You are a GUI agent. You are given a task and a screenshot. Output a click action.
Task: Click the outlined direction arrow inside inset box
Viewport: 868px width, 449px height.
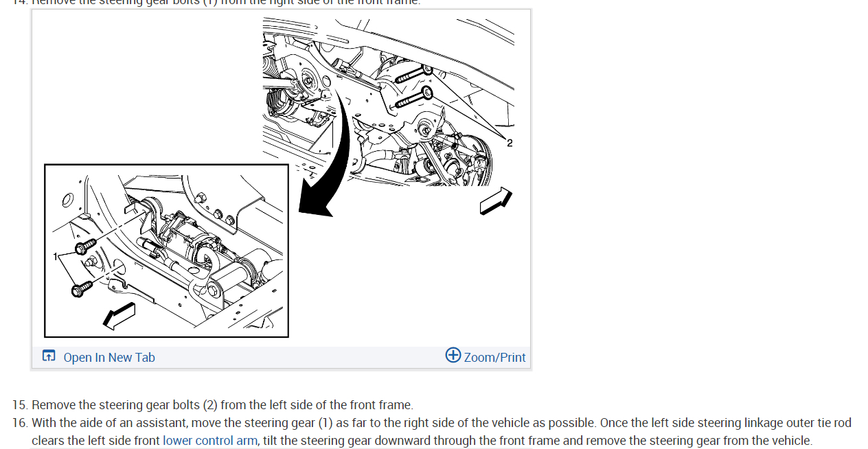118,316
